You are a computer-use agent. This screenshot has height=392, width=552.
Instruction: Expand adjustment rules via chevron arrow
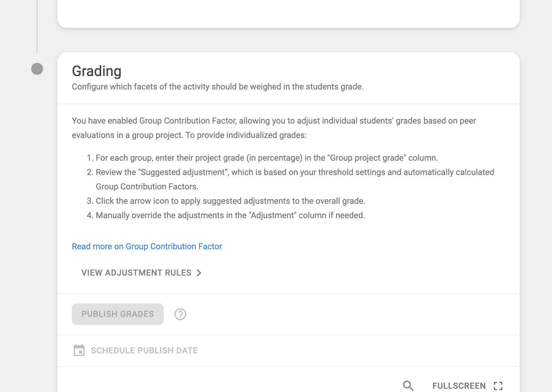(199, 273)
